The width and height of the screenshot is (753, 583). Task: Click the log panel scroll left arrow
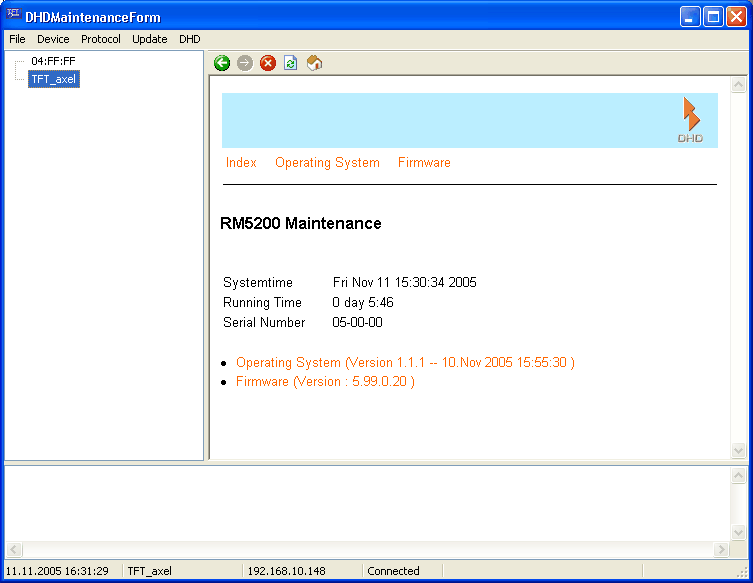coord(13,549)
